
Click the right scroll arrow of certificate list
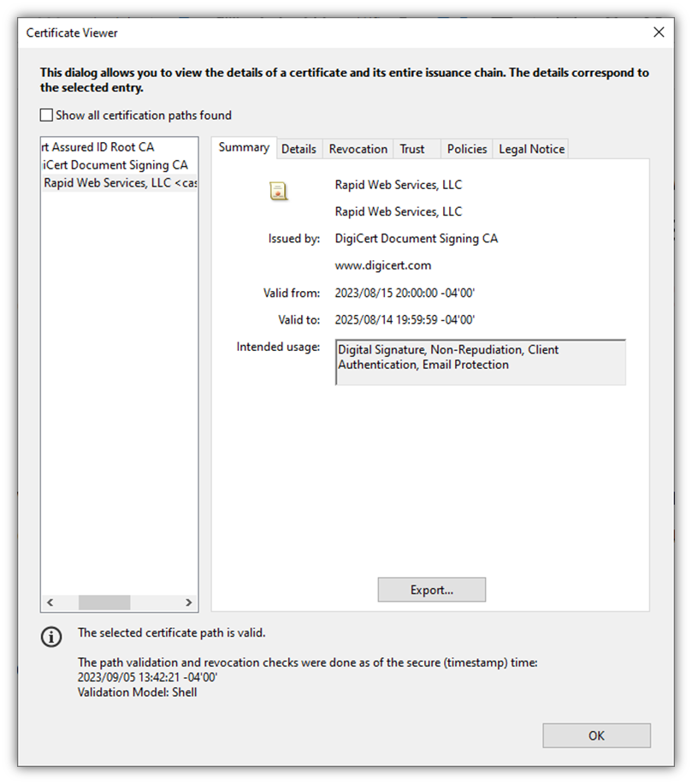coord(189,603)
